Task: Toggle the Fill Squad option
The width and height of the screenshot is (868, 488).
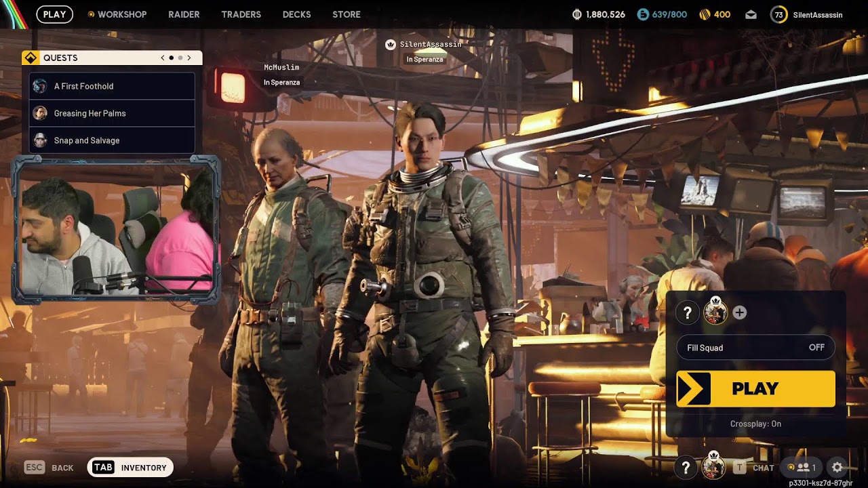Action: tap(755, 348)
